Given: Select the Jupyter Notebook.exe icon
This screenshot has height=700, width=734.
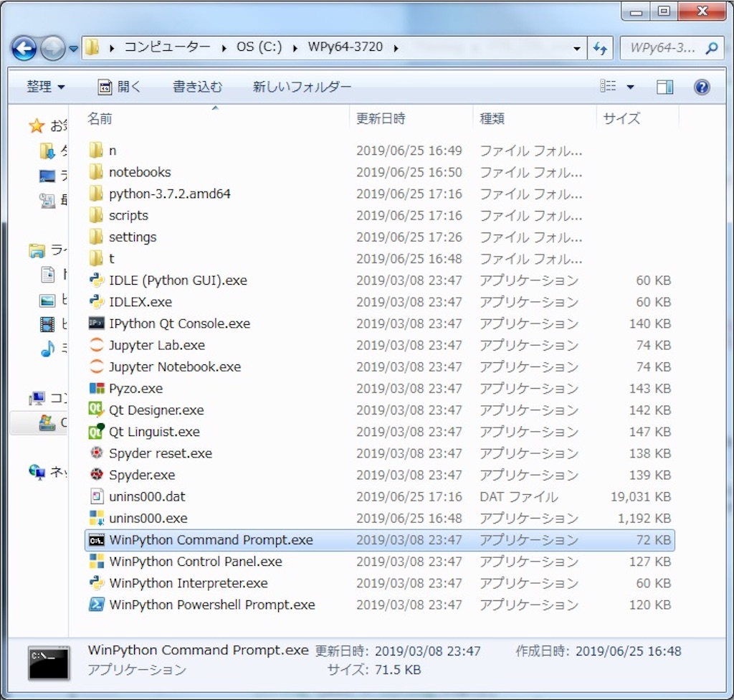Looking at the screenshot, I should click(96, 366).
